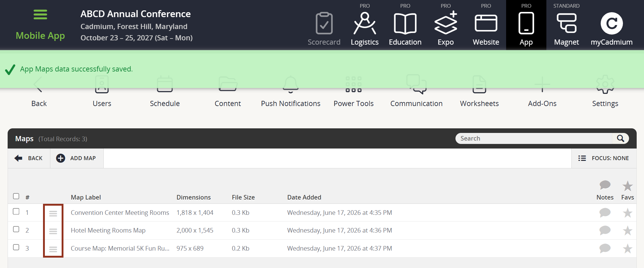This screenshot has width=644, height=268.
Task: Click the ABCD Annual Conference title
Action: (x=135, y=14)
